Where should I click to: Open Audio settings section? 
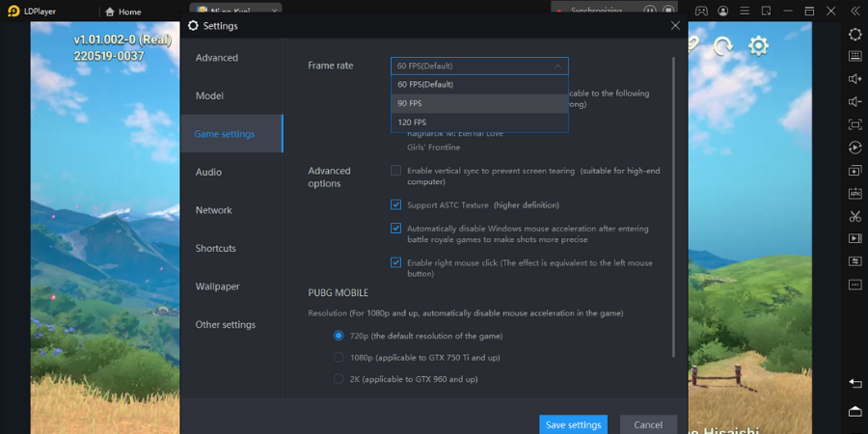click(x=231, y=173)
